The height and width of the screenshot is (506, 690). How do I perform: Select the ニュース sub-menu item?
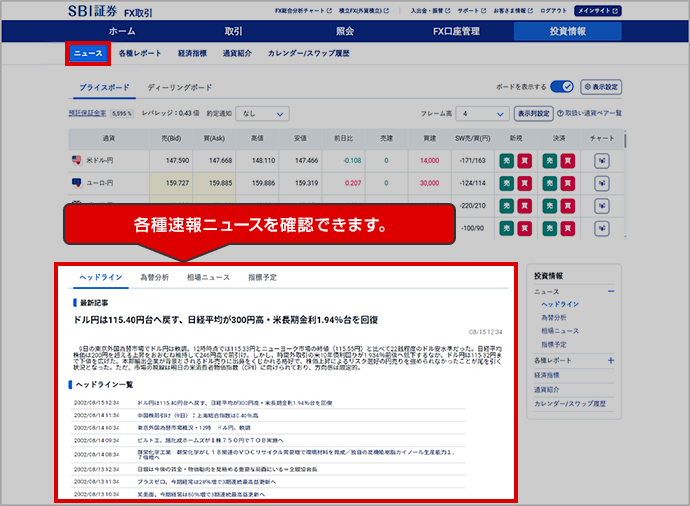pos(88,53)
